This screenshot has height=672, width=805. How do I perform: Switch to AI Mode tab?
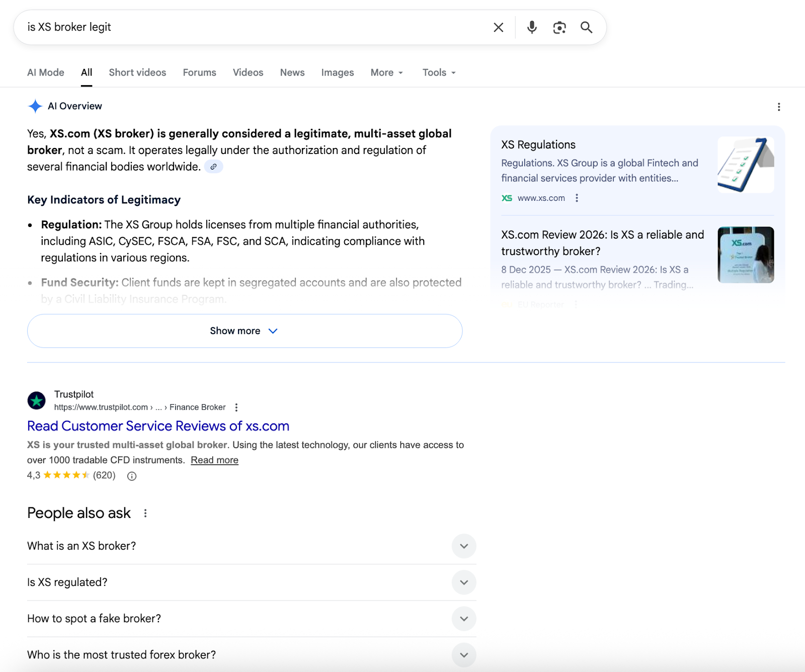[x=46, y=72]
